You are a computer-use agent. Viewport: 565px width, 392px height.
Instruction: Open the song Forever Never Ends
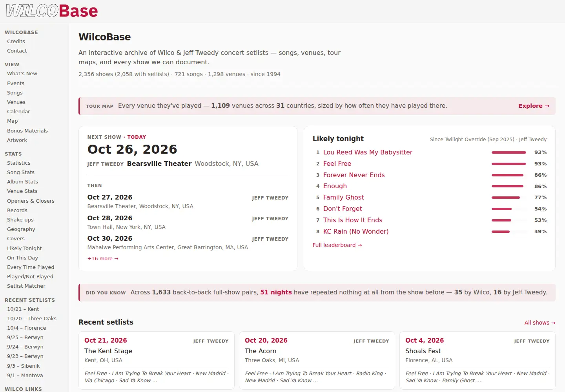point(354,175)
